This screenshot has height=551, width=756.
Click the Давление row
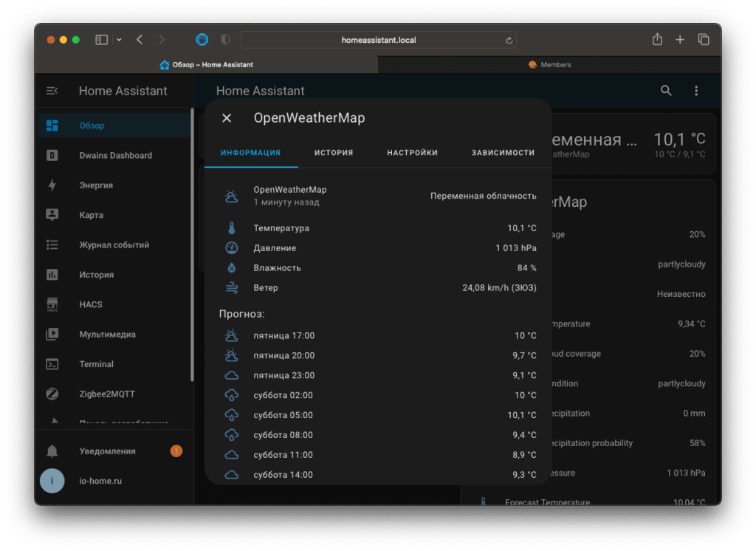[x=378, y=248]
